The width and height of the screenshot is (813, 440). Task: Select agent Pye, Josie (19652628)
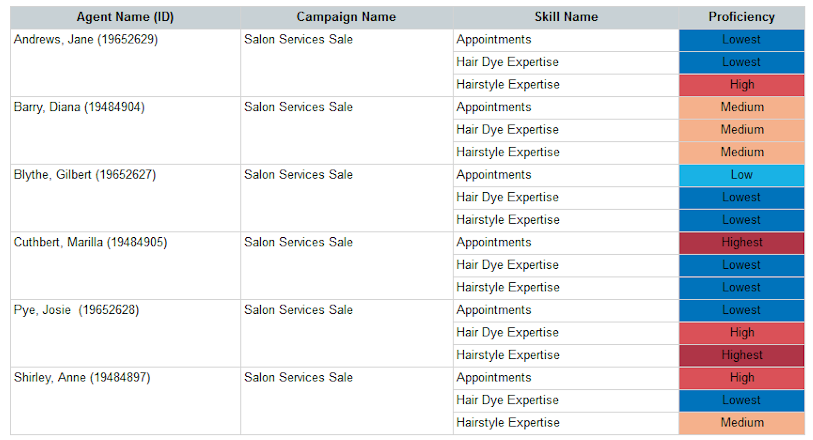77,310
